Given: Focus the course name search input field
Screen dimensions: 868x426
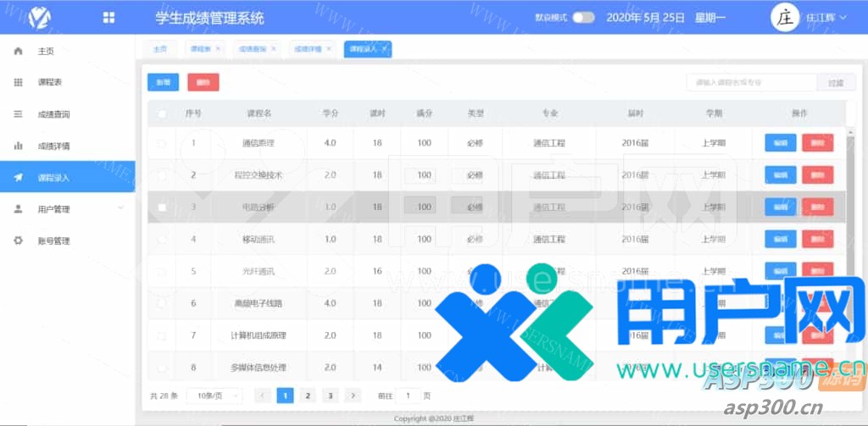Looking at the screenshot, I should (x=750, y=82).
